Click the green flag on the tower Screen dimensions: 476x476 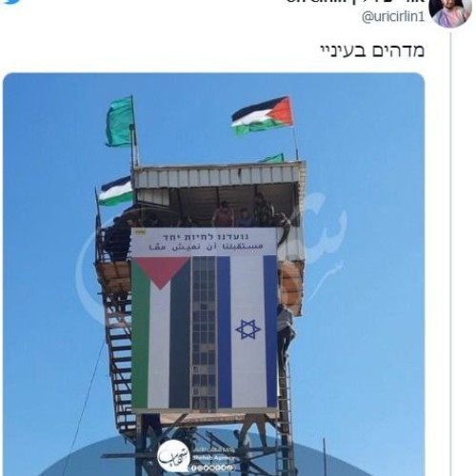119,122
